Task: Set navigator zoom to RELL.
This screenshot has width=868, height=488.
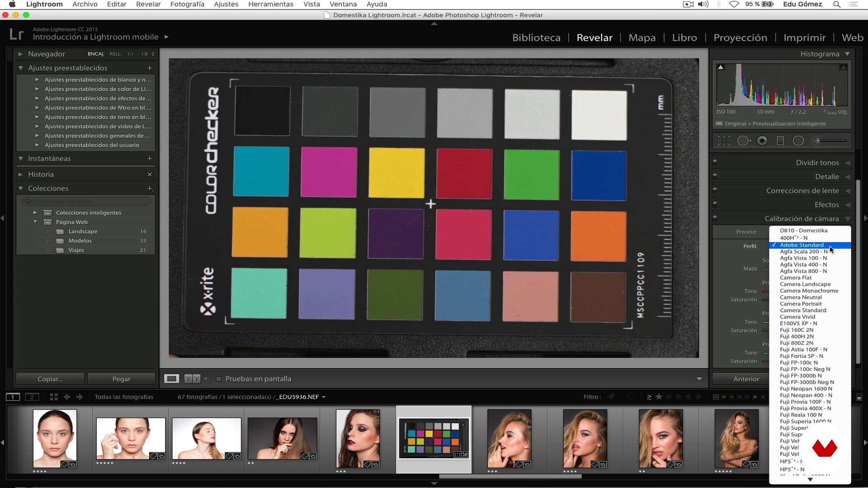Action: [x=115, y=54]
